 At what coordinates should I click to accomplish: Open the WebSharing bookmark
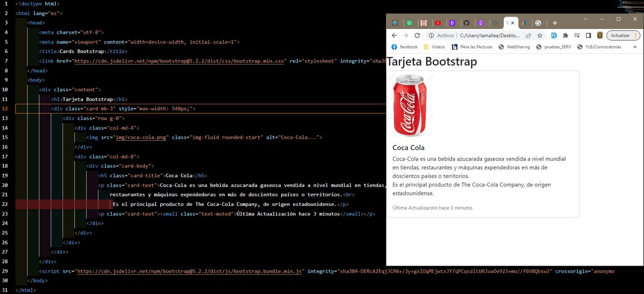[x=514, y=47]
